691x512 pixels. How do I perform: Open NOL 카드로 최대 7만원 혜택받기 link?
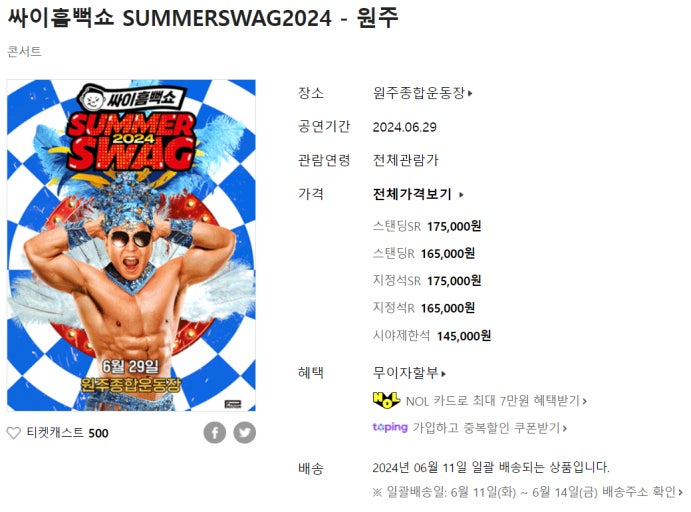coord(496,401)
